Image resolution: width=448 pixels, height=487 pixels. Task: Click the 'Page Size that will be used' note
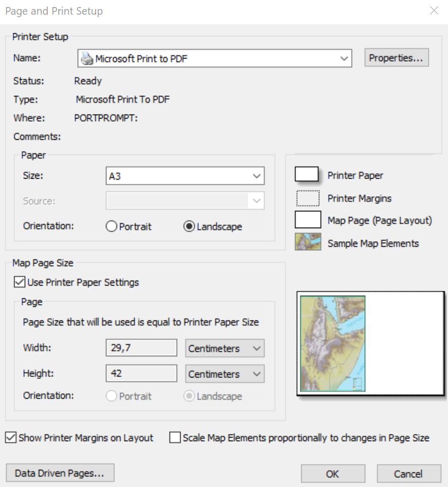pos(141,322)
